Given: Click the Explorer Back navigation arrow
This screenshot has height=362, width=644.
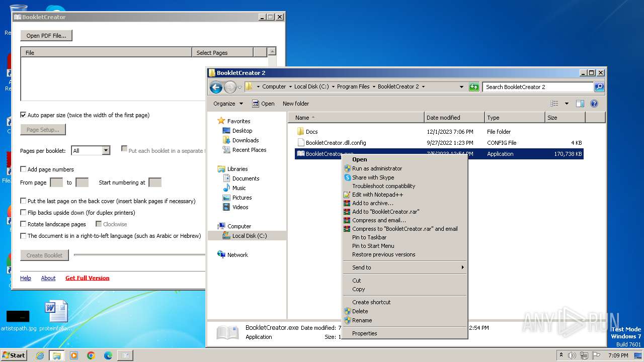Looking at the screenshot, I should [x=216, y=87].
